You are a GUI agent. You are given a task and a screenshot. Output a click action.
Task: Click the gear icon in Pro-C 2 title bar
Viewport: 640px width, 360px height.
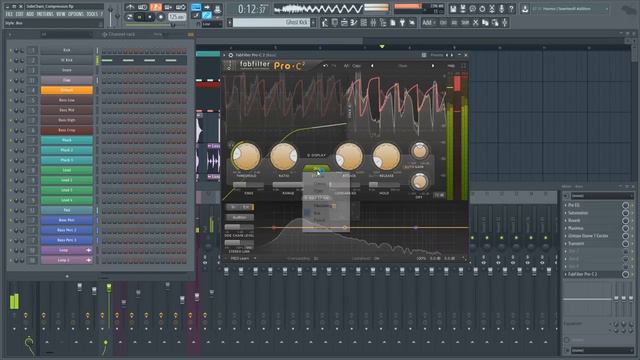click(231, 55)
